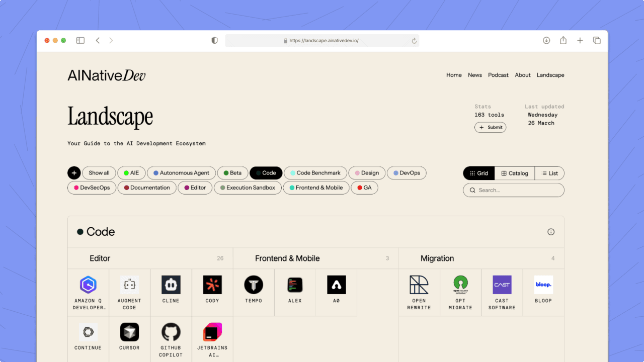Open the Landscape nav link
Viewport: 644px width, 362px height.
click(550, 75)
